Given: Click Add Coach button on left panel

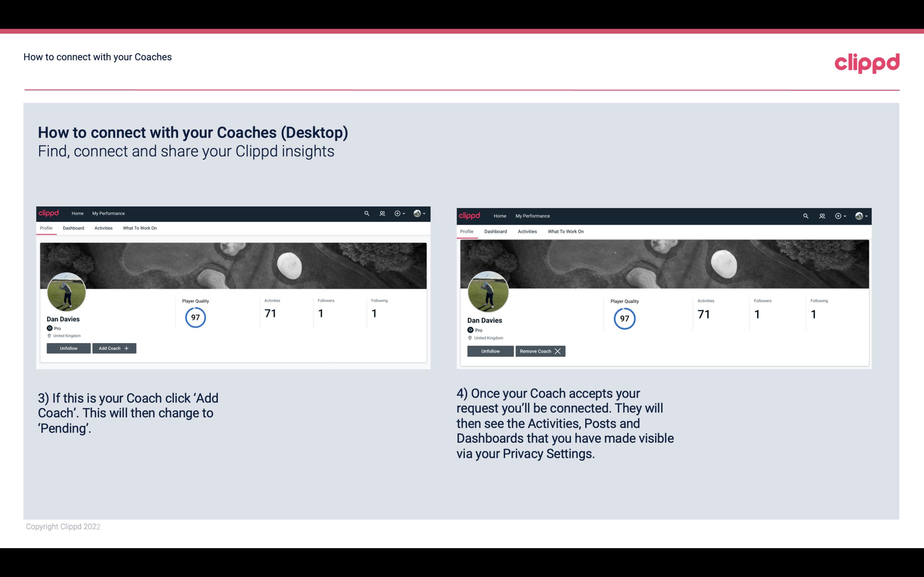Looking at the screenshot, I should pyautogui.click(x=113, y=348).
